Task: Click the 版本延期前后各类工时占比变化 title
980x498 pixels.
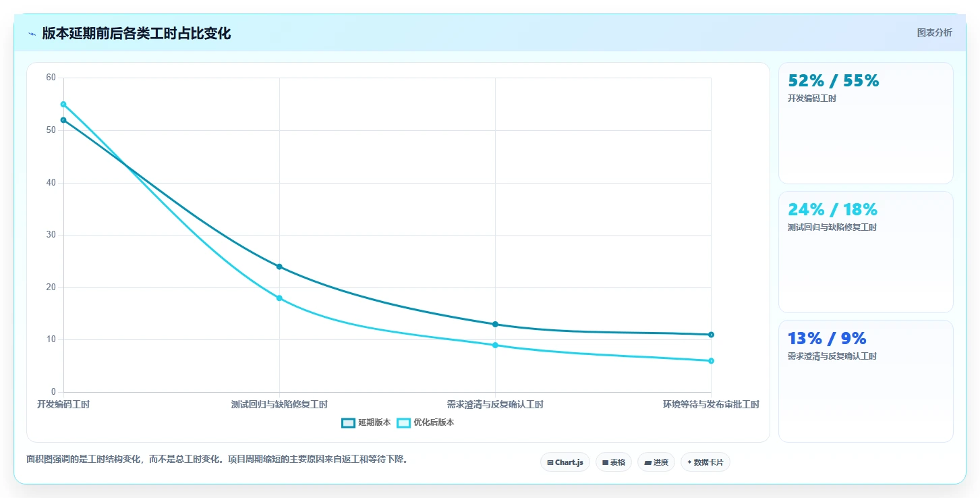Action: pyautogui.click(x=136, y=34)
